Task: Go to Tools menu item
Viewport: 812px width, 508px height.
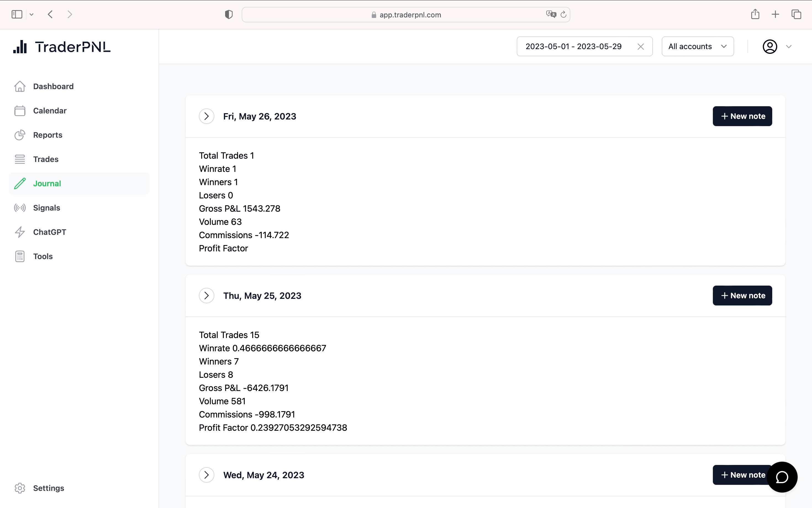Action: (79, 256)
